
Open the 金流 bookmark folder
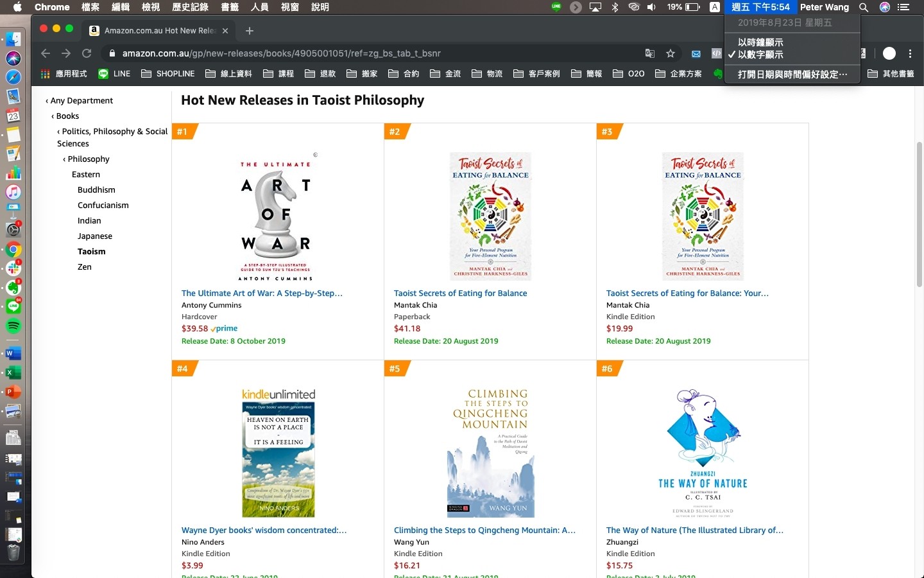(445, 74)
